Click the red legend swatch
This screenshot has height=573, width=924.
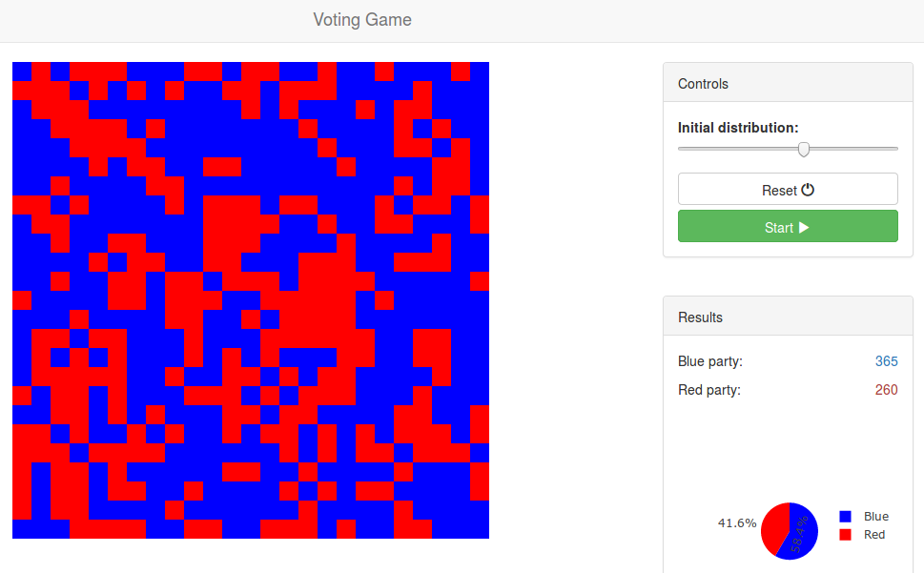tap(845, 535)
